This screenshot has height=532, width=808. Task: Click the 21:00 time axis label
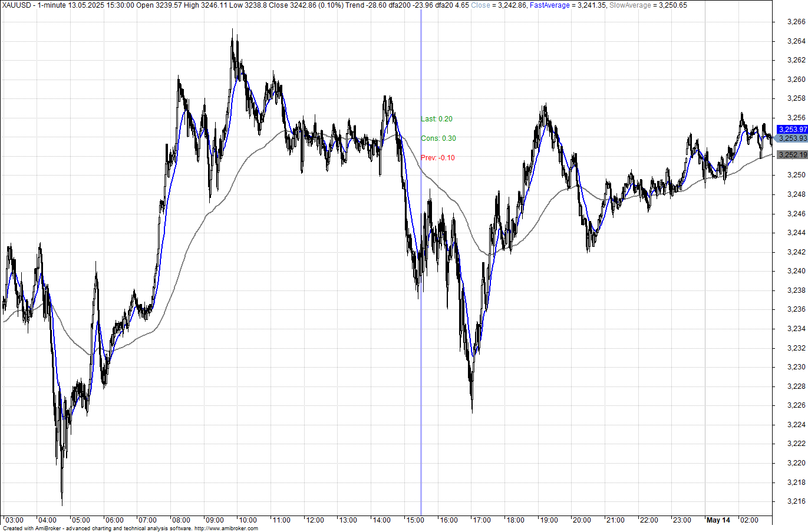(615, 520)
